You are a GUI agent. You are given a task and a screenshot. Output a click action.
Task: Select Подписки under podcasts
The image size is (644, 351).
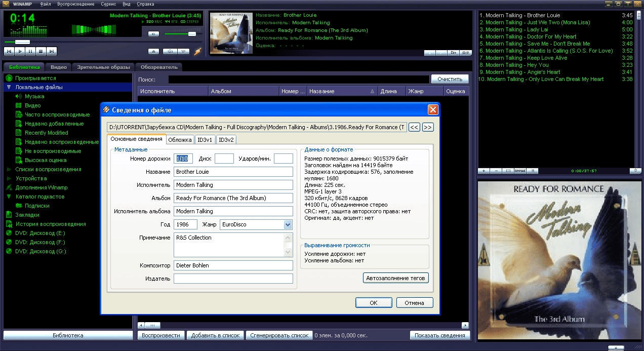[37, 206]
